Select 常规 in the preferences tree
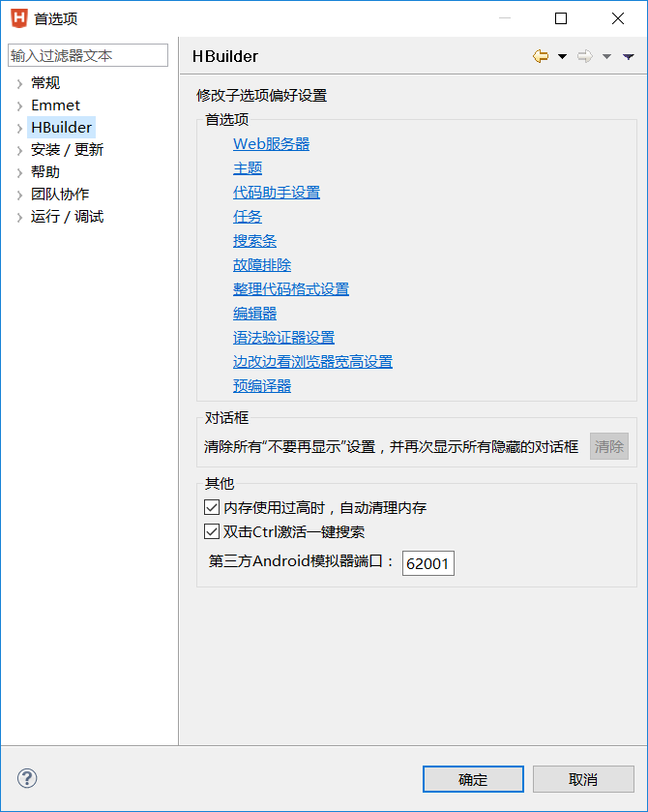Screen dimensions: 648x812 pyautogui.click(x=45, y=83)
